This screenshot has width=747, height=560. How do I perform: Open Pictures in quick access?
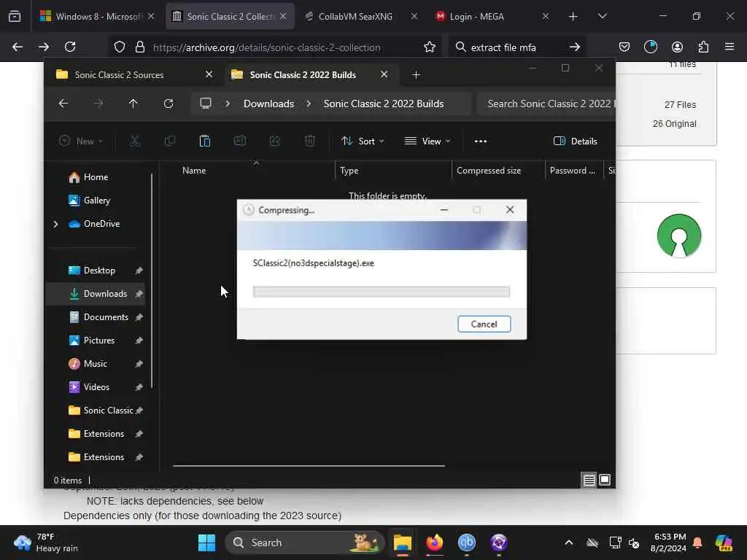point(99,341)
